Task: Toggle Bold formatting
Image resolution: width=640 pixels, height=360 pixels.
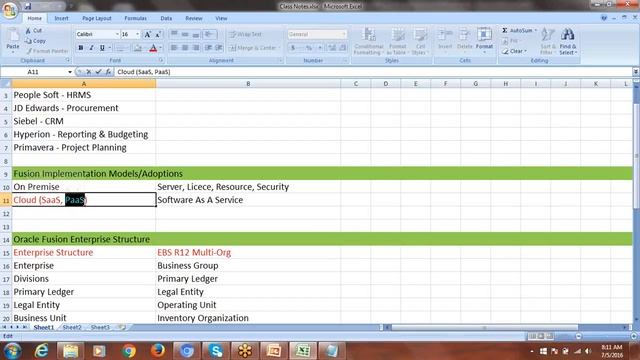Action: click(x=80, y=48)
